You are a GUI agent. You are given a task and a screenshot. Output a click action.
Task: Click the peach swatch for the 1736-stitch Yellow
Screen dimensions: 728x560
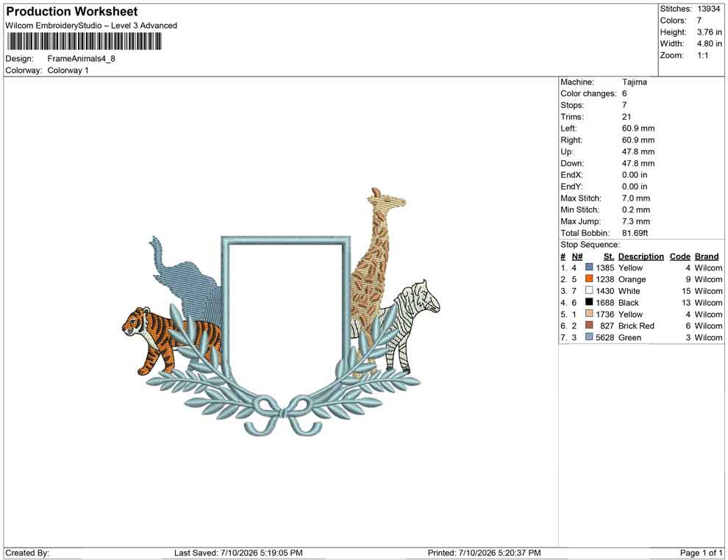[x=589, y=314]
